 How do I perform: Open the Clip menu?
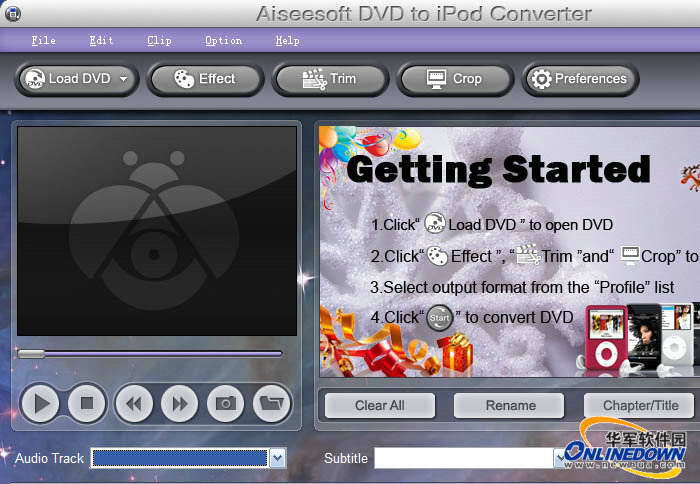(x=159, y=41)
